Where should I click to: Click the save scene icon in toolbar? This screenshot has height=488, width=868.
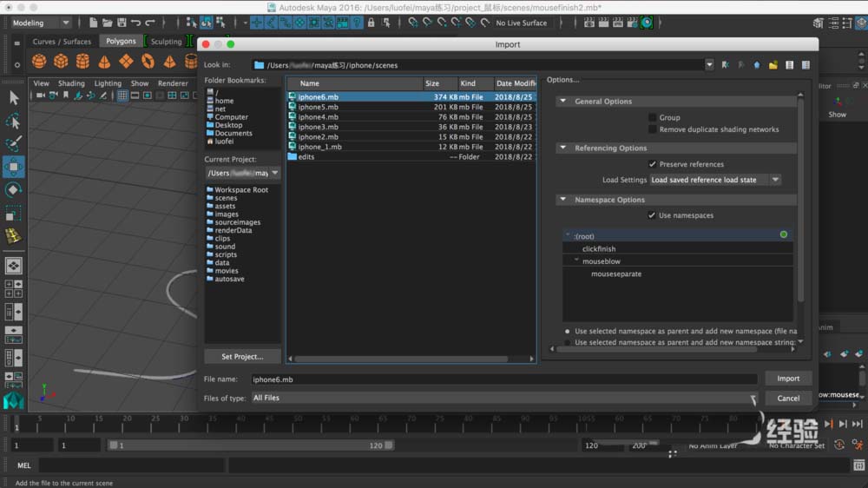[x=121, y=23]
